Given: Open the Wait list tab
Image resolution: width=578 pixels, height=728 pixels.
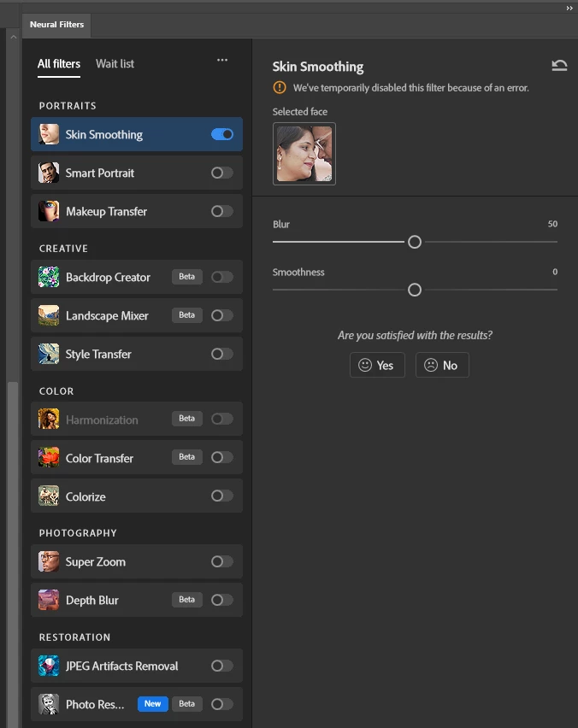Looking at the screenshot, I should (x=115, y=63).
